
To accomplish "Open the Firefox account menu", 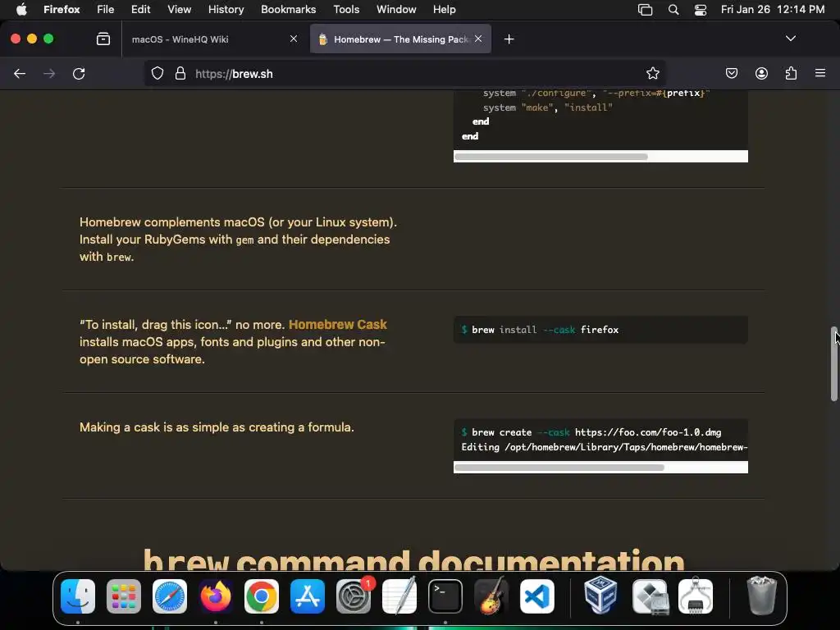I will click(x=761, y=73).
